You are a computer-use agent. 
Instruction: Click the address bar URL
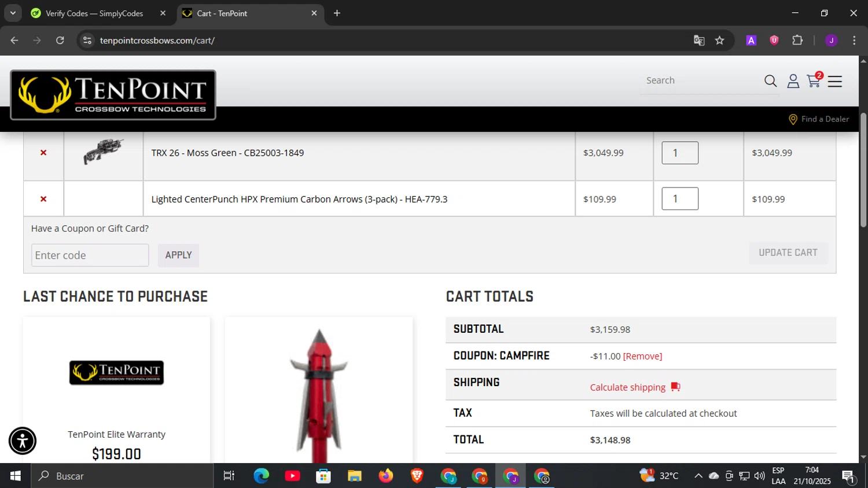[157, 41]
